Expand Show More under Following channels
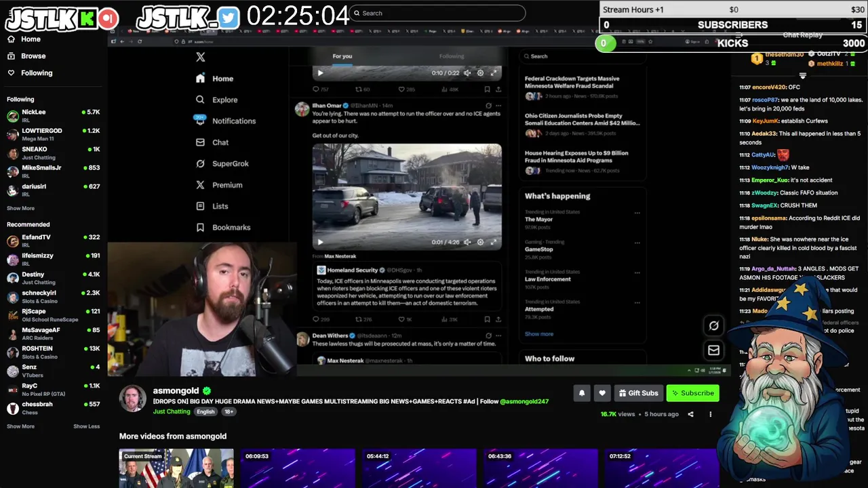 [20, 208]
